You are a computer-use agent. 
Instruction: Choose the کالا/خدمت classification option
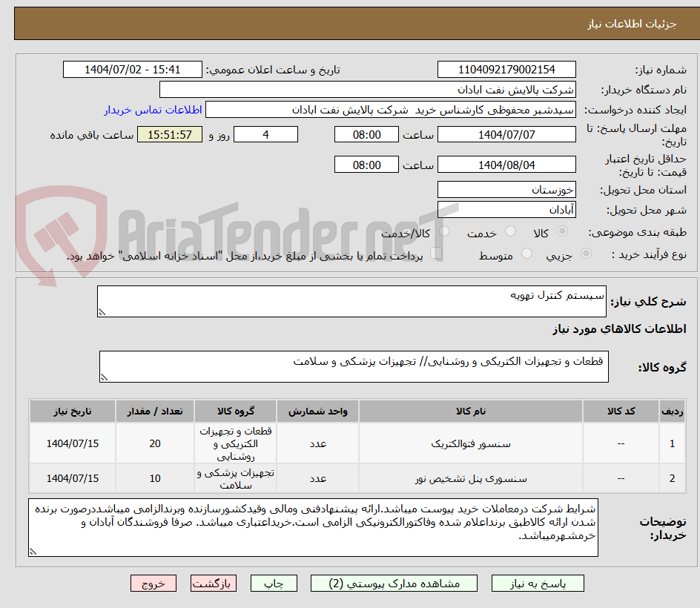click(444, 231)
